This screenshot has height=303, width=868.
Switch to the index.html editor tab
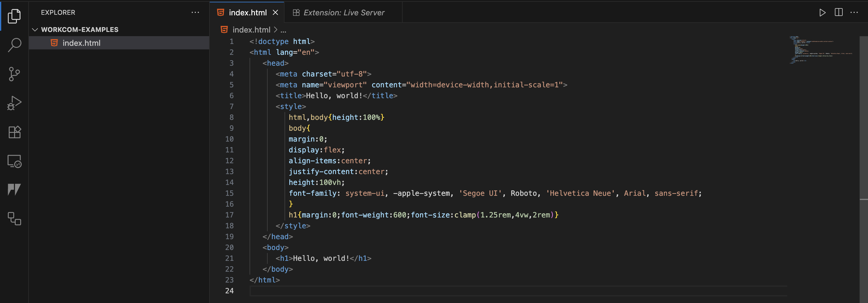(247, 13)
